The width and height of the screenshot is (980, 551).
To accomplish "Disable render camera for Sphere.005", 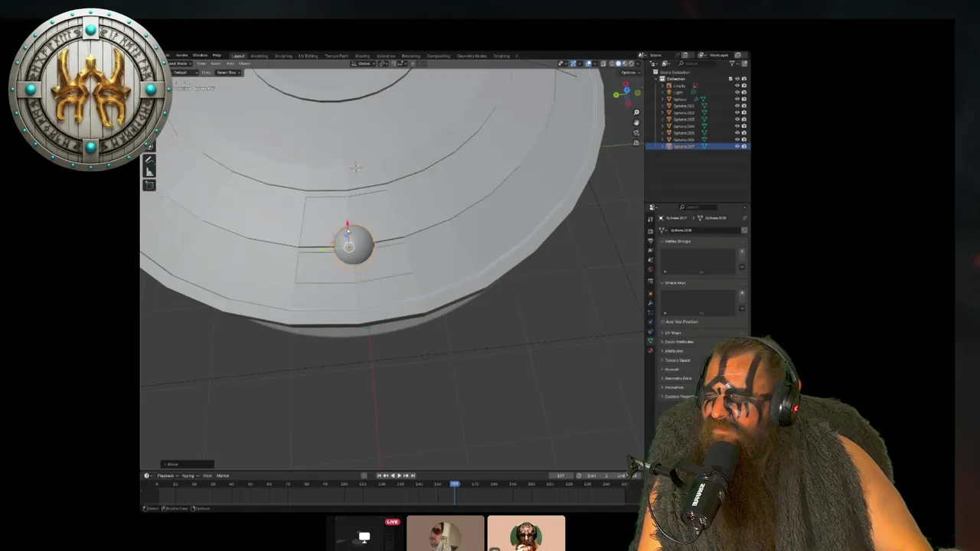I will 744,133.
